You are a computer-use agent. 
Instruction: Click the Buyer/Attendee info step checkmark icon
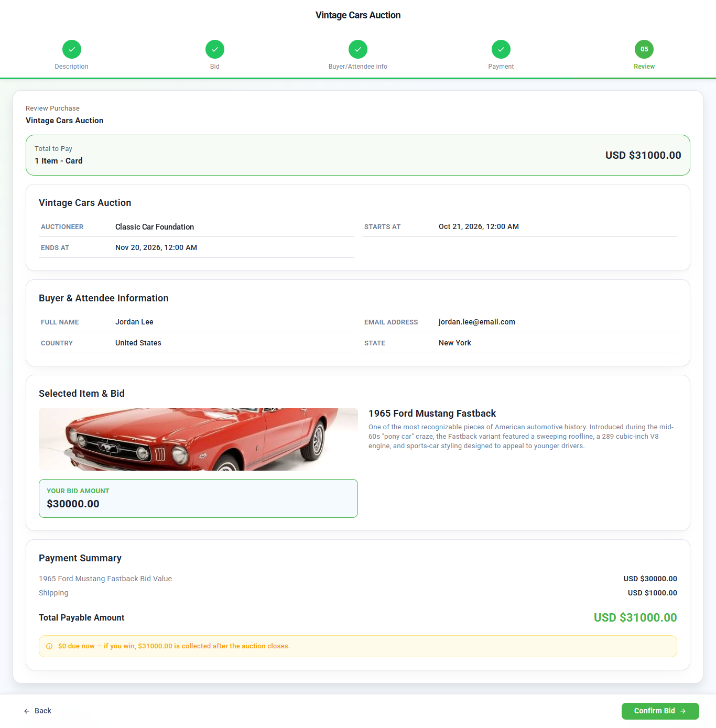coord(358,49)
